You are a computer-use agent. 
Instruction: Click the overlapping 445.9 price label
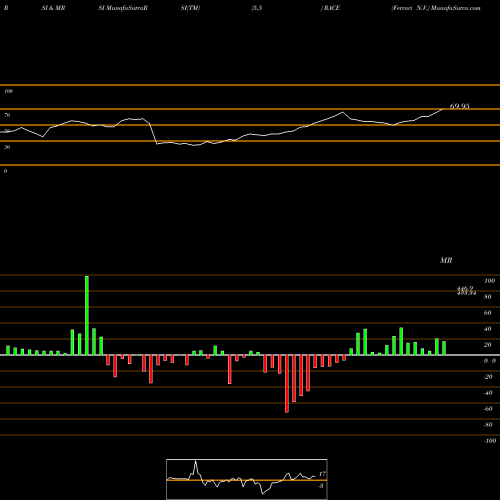[465, 288]
